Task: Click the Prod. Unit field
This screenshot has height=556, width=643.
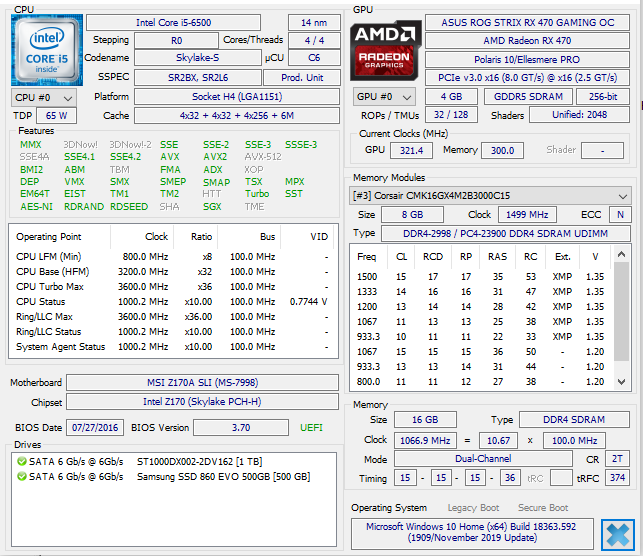Action: pos(302,77)
